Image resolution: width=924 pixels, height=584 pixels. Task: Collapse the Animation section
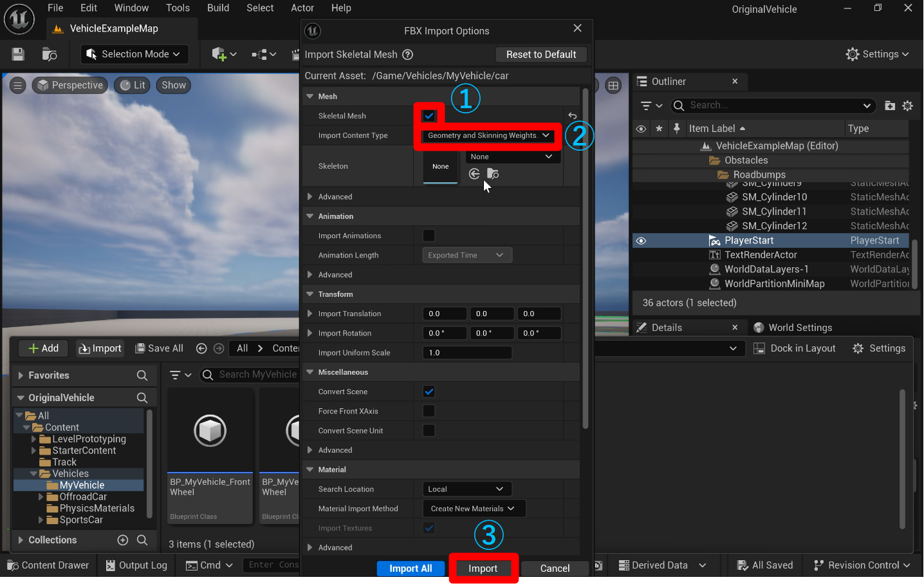[310, 216]
